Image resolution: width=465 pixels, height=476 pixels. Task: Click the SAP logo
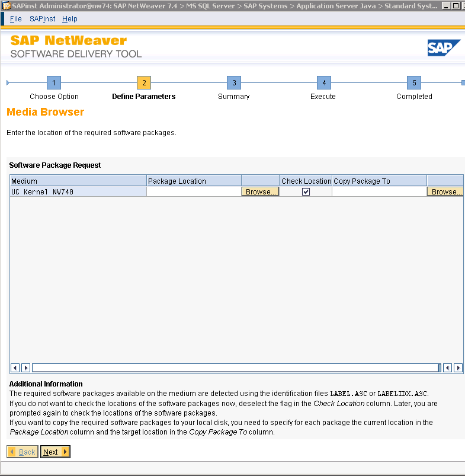click(444, 47)
